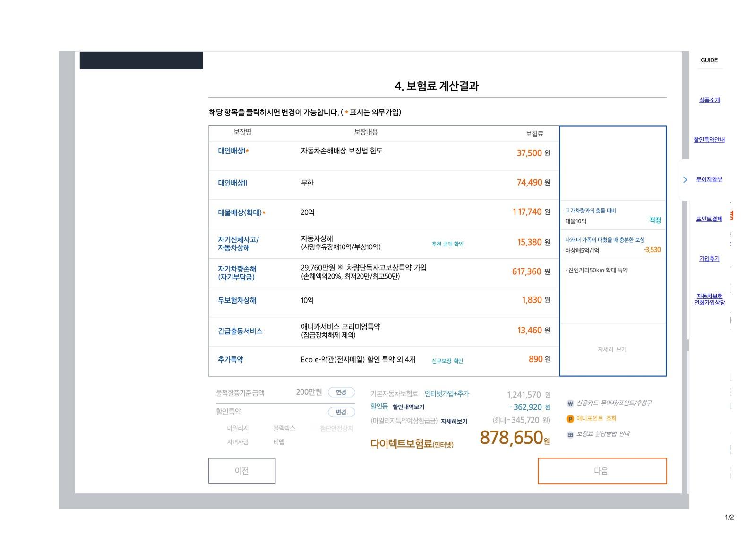Open the 가입후기 sidebar tab
Screen dimensions: 756x534
tap(709, 258)
